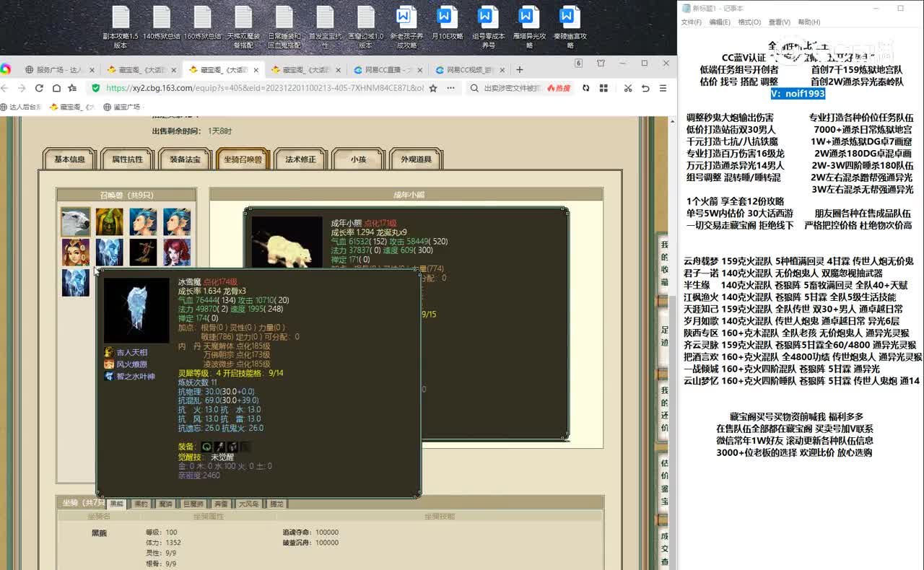The width and height of the screenshot is (924, 570).
Task: Open 达人后台 bookmark
Action: (x=21, y=107)
